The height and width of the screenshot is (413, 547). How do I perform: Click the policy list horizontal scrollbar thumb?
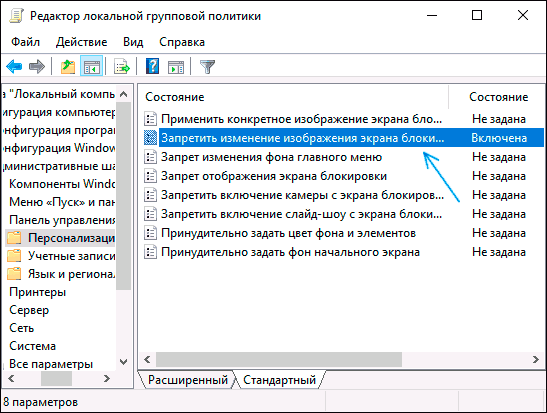click(279, 359)
